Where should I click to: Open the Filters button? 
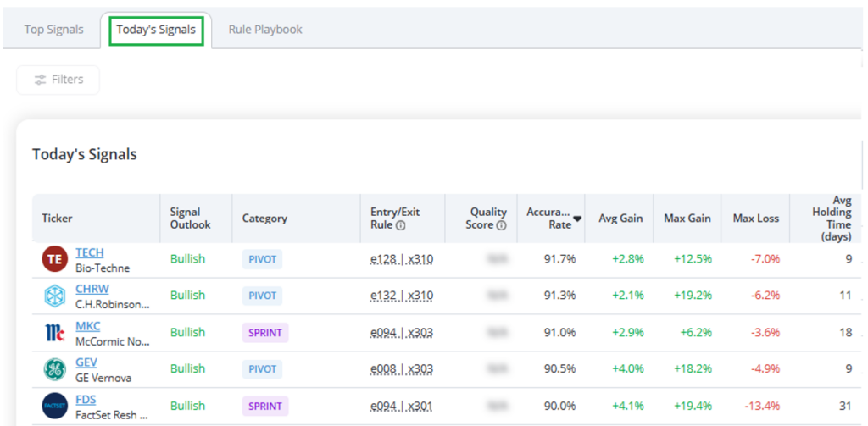point(58,80)
